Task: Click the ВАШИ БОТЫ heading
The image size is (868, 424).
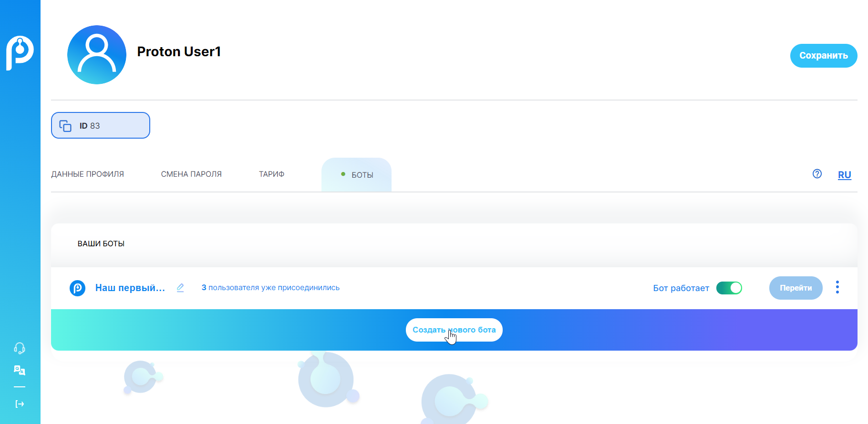Action: tap(101, 243)
